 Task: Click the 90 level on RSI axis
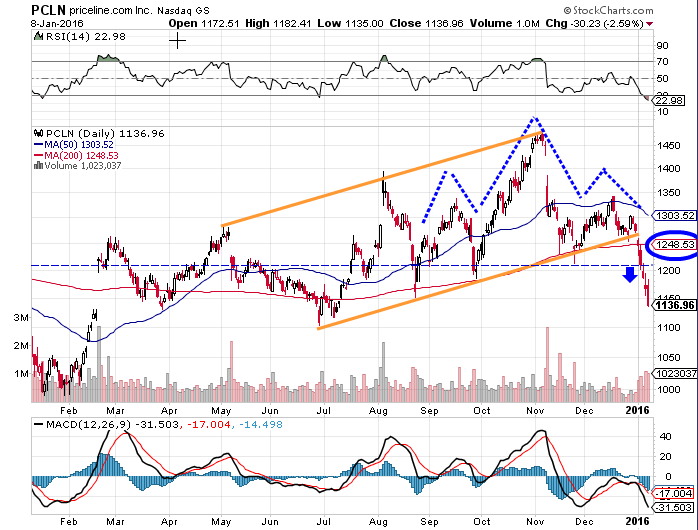coord(662,45)
